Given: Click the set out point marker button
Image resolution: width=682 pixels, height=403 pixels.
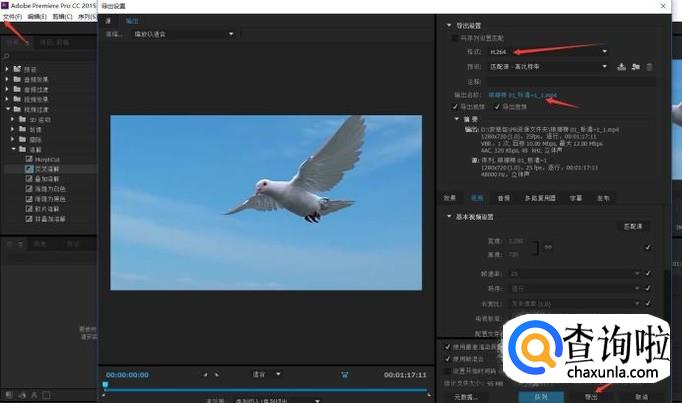Looking at the screenshot, I should click(x=217, y=374).
